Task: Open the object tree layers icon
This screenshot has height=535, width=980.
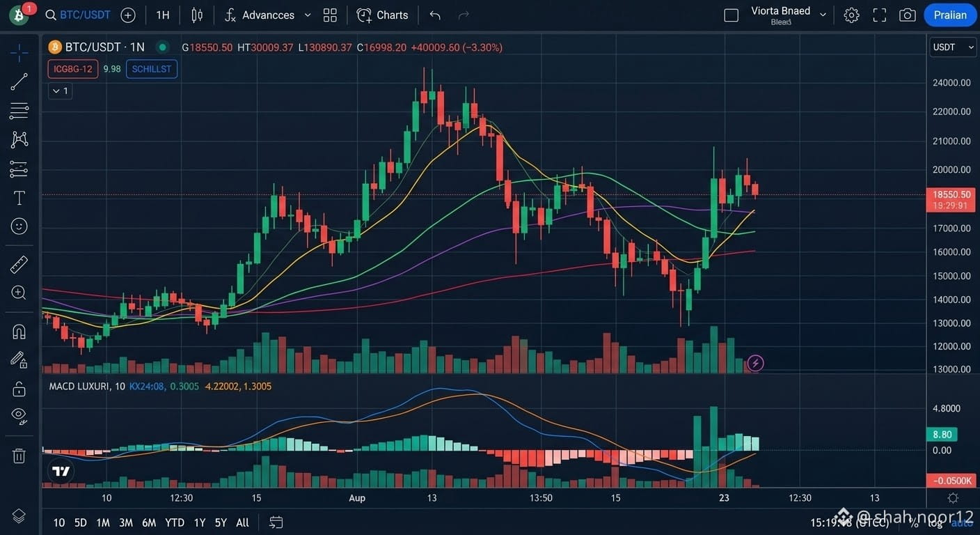Action: point(19,516)
